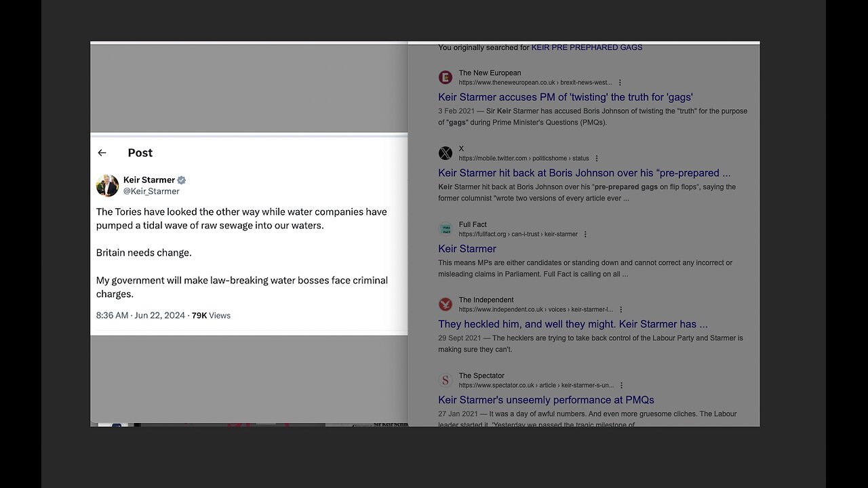
Task: Open the Full Fact 'Keir Starmer' result title
Action: [467, 249]
